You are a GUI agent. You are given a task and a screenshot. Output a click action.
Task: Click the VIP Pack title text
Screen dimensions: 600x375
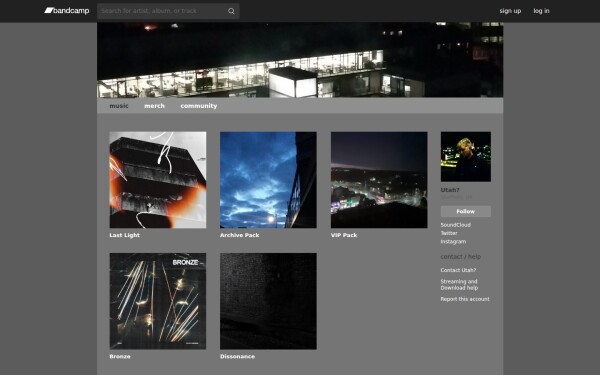coord(344,235)
